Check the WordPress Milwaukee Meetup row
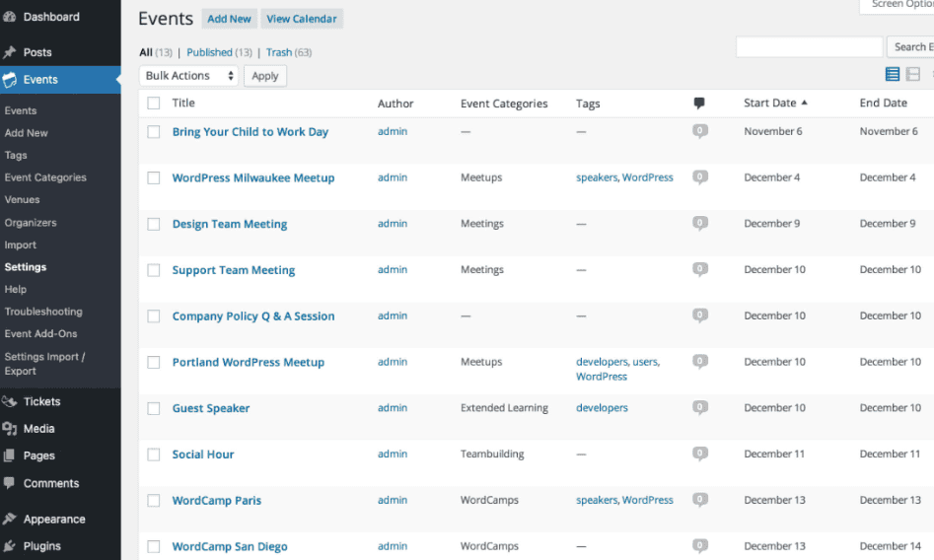The width and height of the screenshot is (934, 560). [x=154, y=177]
